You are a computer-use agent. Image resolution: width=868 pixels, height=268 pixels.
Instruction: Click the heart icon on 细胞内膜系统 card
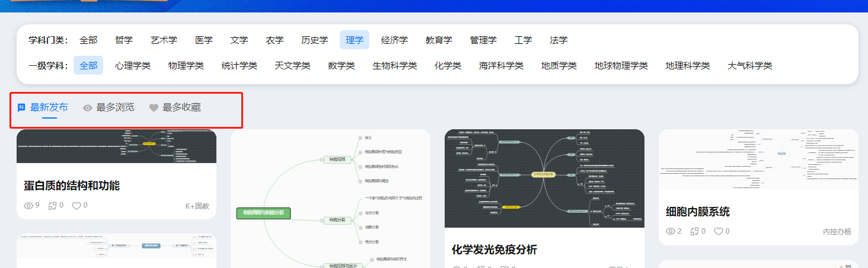[x=718, y=231]
